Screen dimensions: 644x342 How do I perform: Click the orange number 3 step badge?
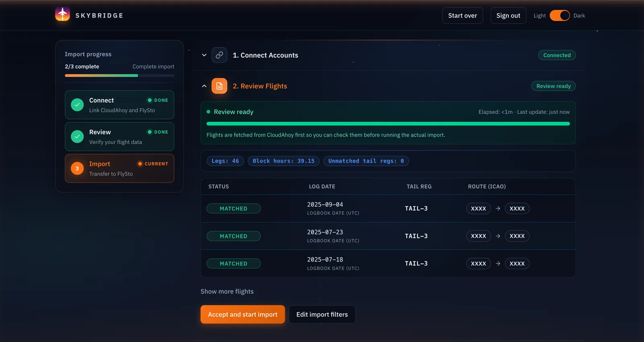(x=77, y=168)
